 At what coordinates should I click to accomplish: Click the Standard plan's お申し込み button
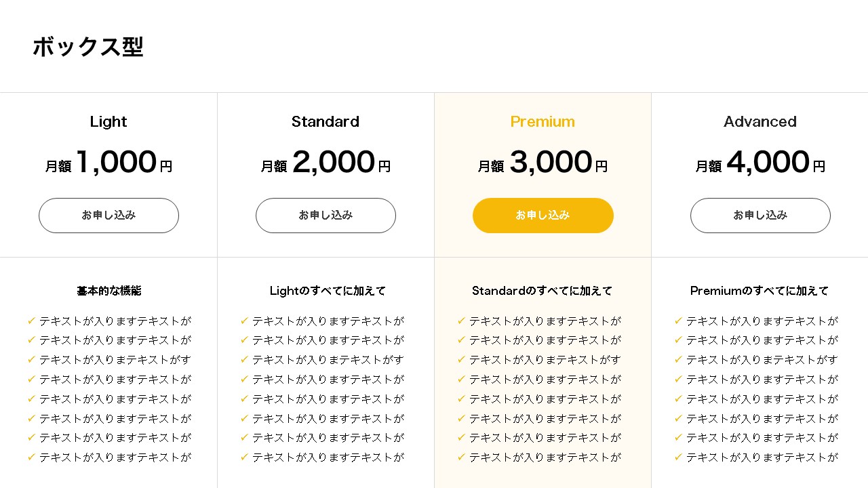click(x=325, y=216)
